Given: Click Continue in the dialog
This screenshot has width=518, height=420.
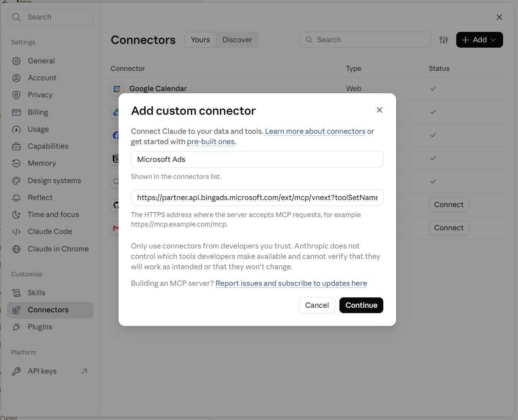Looking at the screenshot, I should pyautogui.click(x=361, y=305).
